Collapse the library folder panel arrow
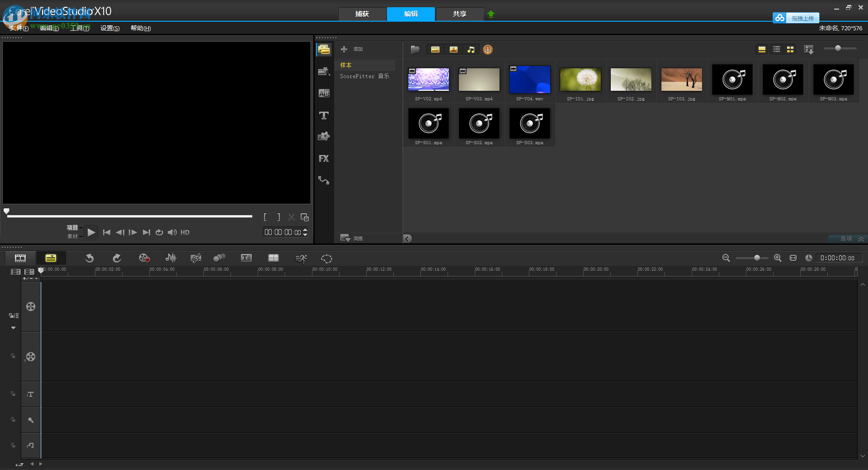Image resolution: width=868 pixels, height=470 pixels. (407, 239)
